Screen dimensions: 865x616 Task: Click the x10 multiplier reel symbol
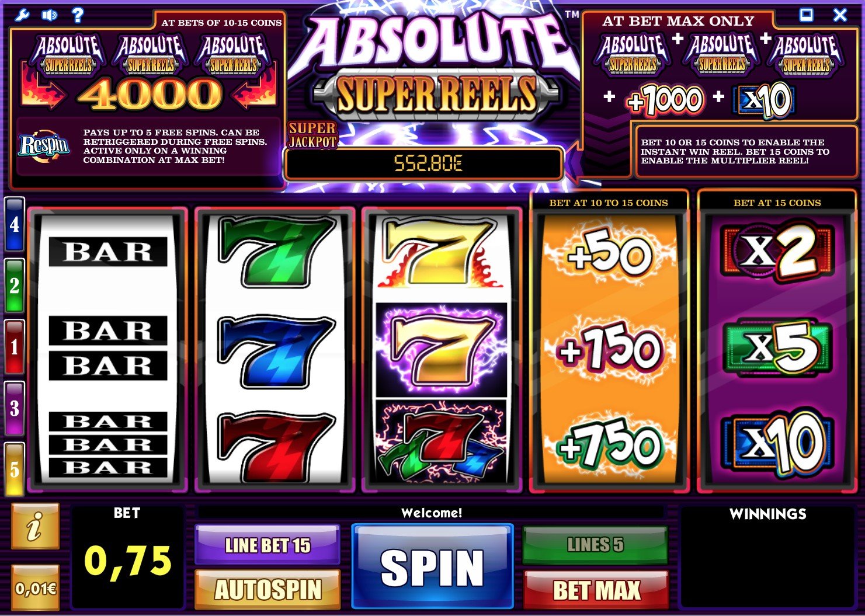coord(776,443)
